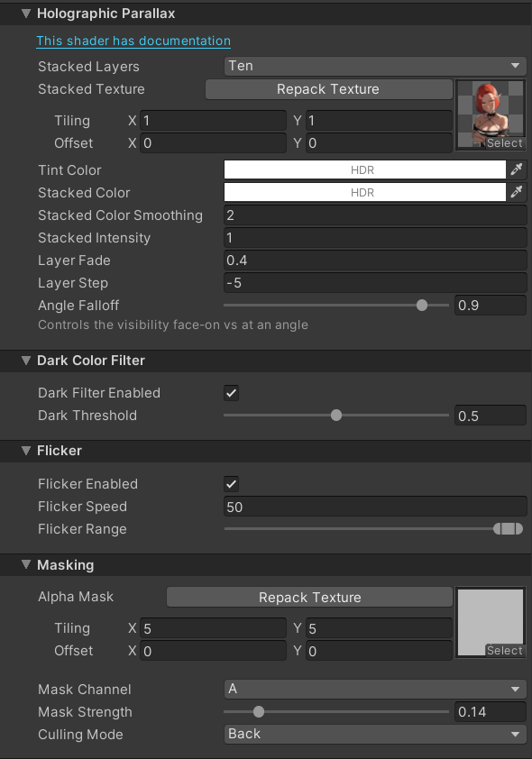
Task: Disable the Dark Filter Enabled checkbox
Action: pyautogui.click(x=231, y=392)
